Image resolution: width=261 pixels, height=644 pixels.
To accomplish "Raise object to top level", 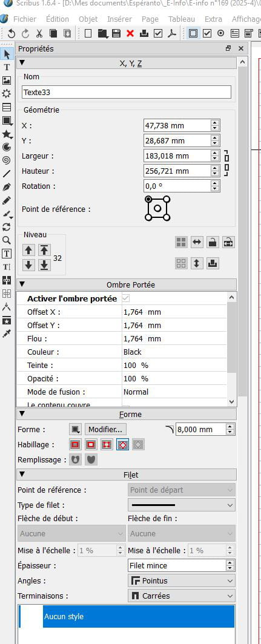I will point(44,250).
